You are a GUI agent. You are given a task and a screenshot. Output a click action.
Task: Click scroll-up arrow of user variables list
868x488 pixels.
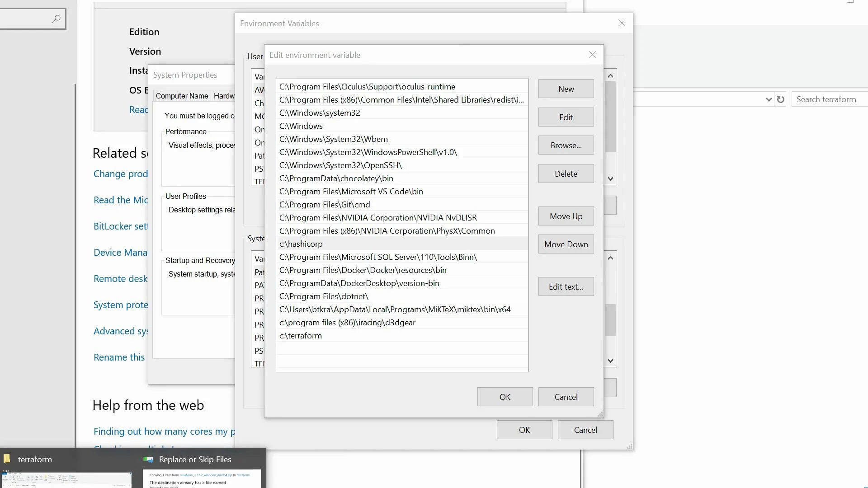tap(610, 75)
